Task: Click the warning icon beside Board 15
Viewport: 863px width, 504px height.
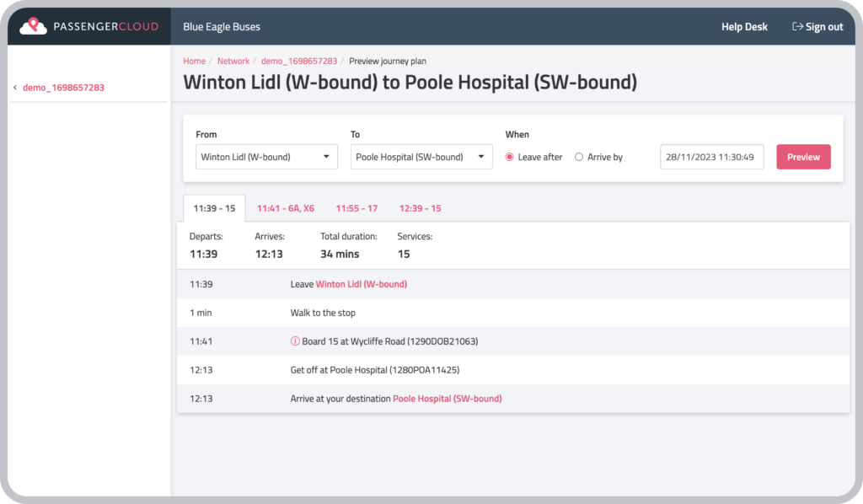Action: [295, 341]
